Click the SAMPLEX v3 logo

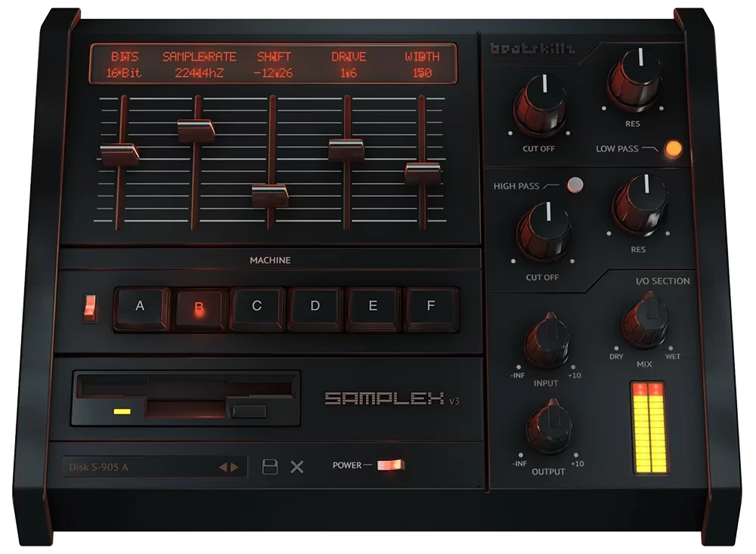392,399
